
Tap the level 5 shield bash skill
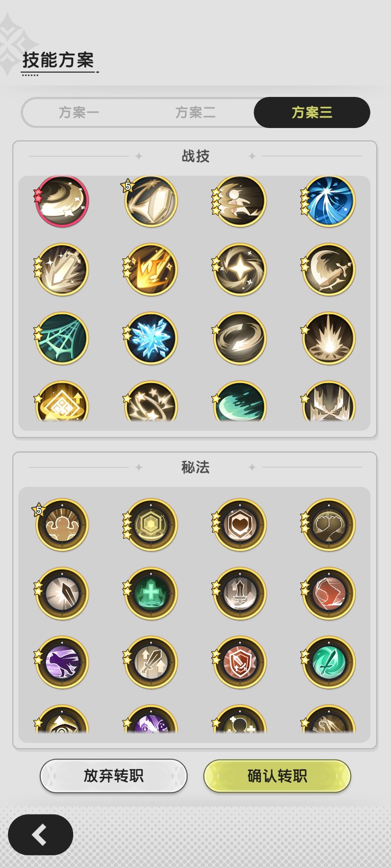pyautogui.click(x=151, y=201)
